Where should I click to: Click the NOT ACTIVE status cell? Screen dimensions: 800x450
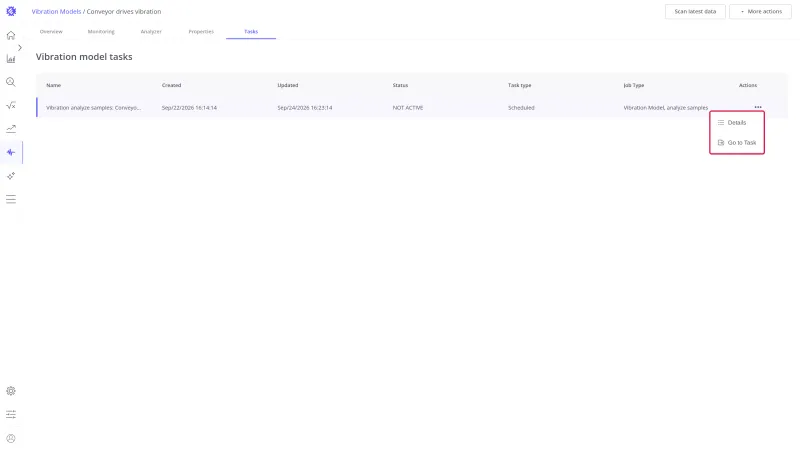(x=408, y=108)
